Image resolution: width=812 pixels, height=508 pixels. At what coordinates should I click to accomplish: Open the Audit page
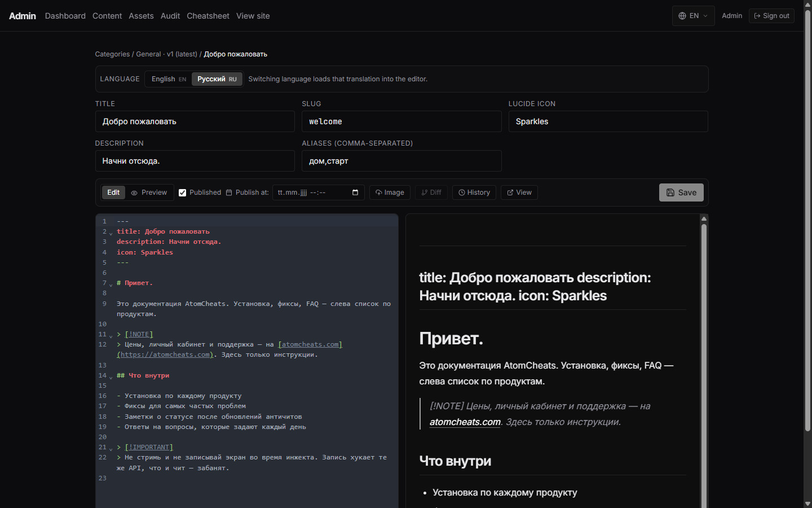tap(170, 16)
